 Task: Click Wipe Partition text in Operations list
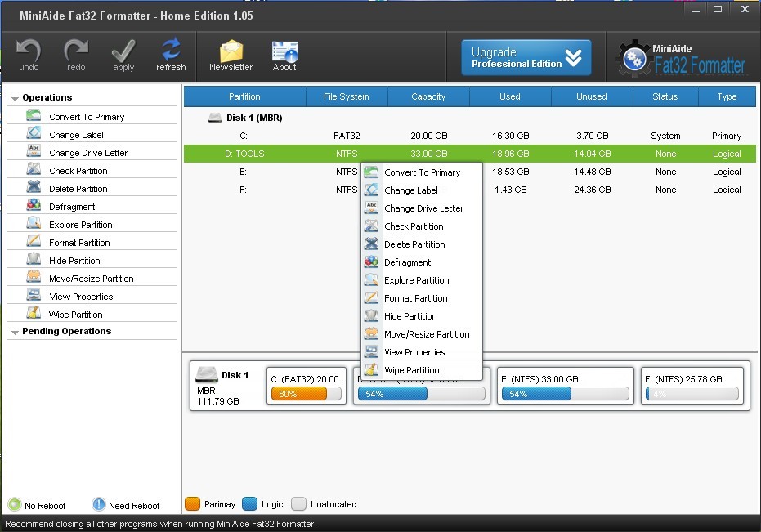point(76,315)
